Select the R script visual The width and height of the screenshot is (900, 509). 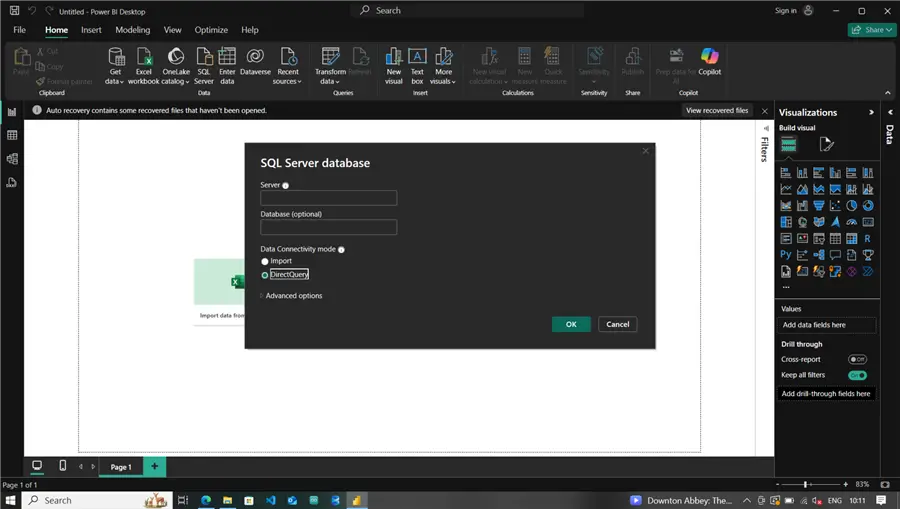click(x=868, y=238)
